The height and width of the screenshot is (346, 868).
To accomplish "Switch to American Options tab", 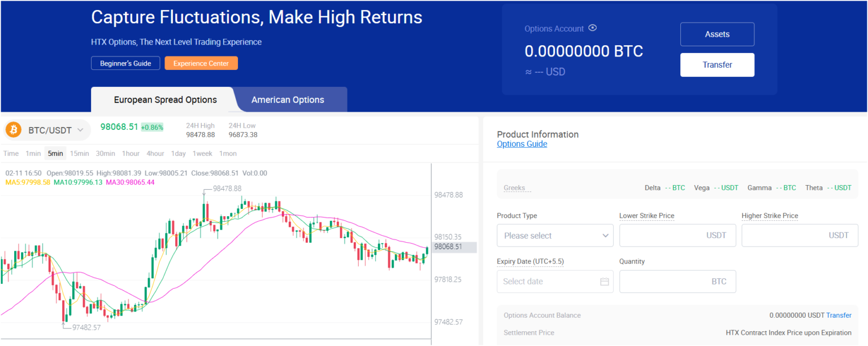I will 288,100.
